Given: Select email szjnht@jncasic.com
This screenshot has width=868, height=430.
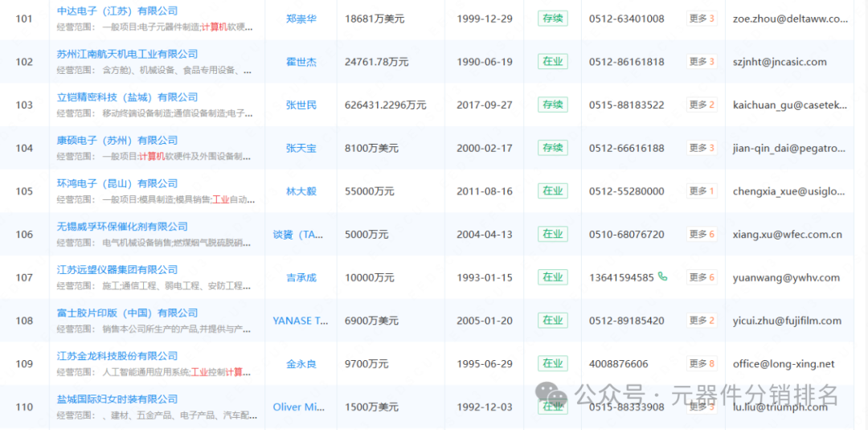Looking at the screenshot, I should pos(780,62).
